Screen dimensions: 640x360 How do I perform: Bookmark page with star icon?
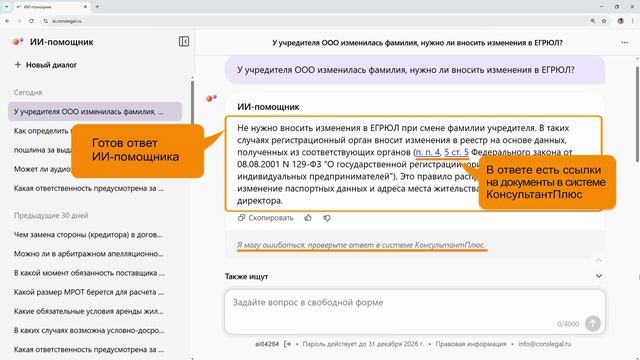(x=604, y=21)
